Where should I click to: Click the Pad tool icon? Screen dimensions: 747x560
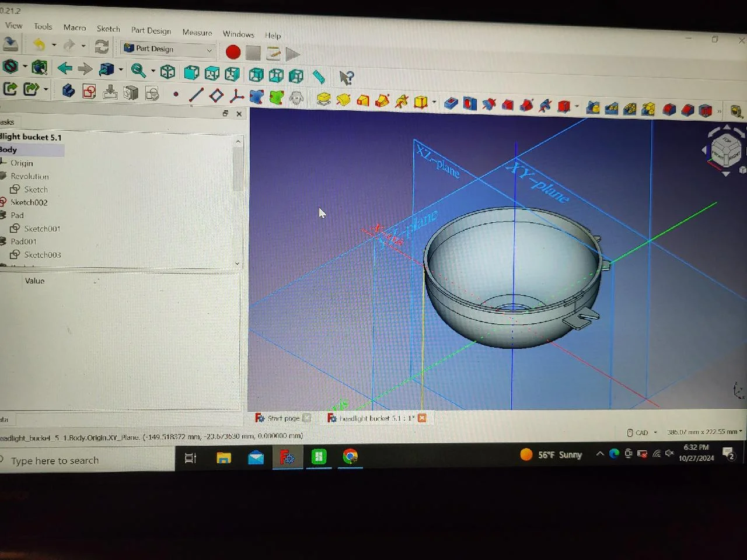pos(323,99)
